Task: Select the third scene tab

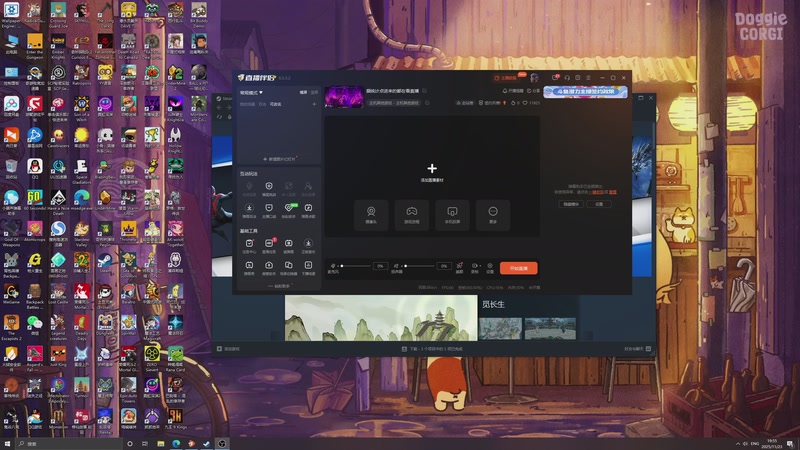Action: click(x=276, y=104)
